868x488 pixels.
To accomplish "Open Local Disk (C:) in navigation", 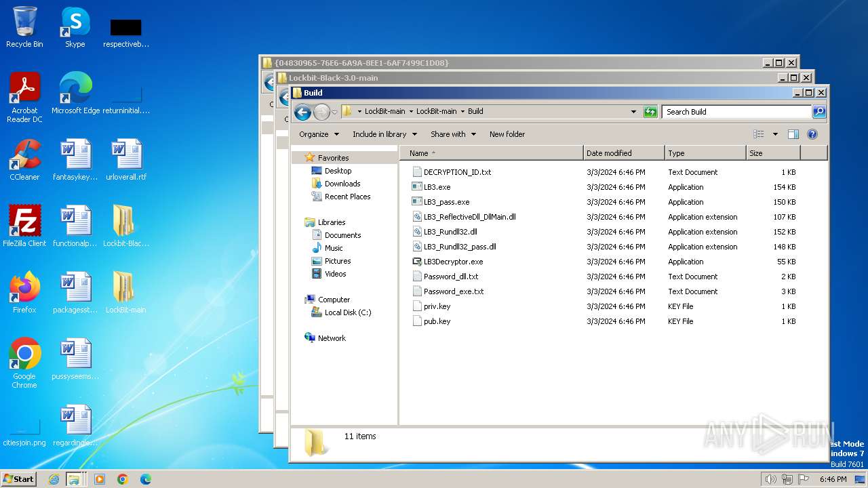I will click(x=347, y=312).
